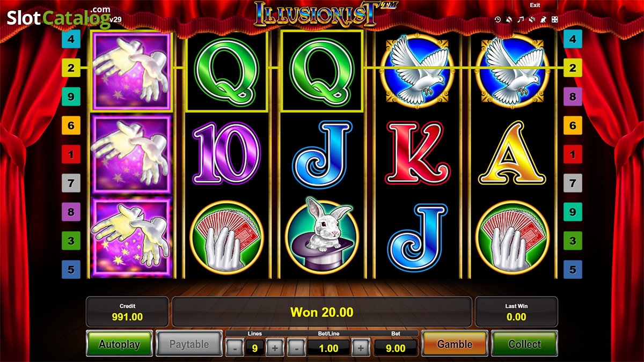Switch to fullscreen with arrows icon
This screenshot has height=362, width=644.
coord(554,20)
